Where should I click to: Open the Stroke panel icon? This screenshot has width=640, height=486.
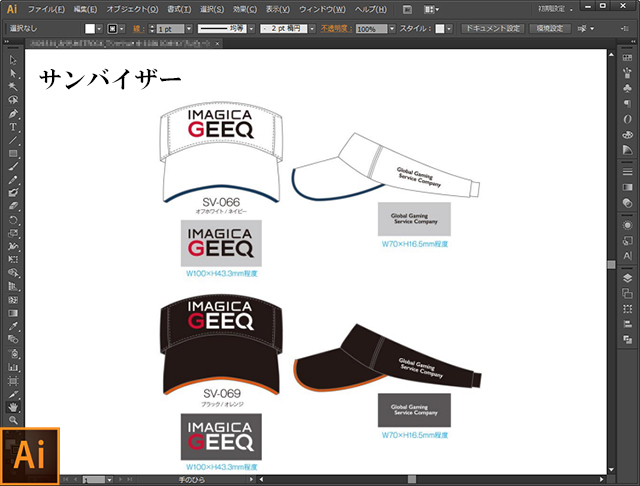[627, 172]
